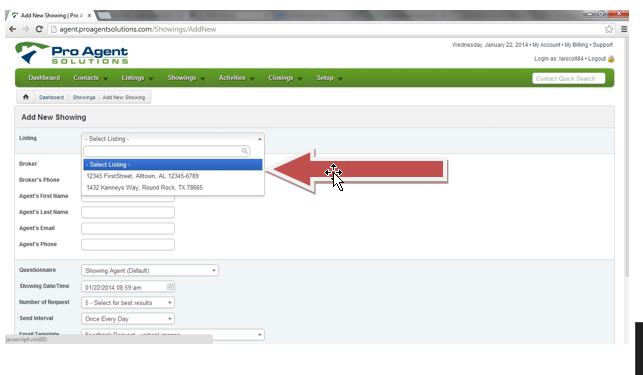
Task: Reload the page with refresh icon
Action: pyautogui.click(x=39, y=29)
